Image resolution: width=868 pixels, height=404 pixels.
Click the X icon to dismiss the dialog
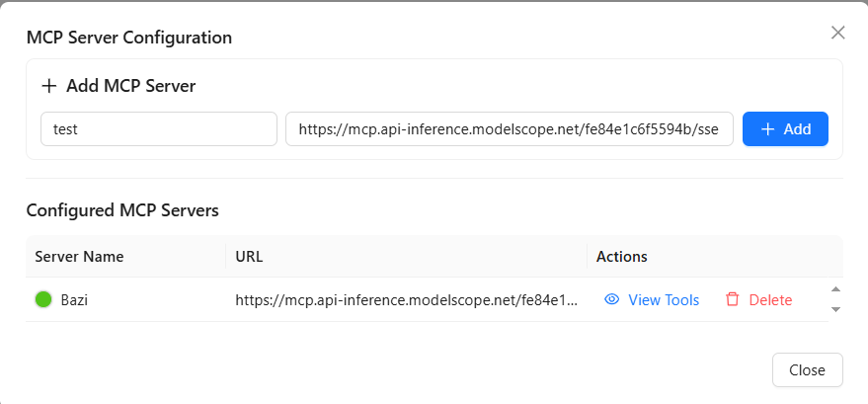click(x=838, y=33)
